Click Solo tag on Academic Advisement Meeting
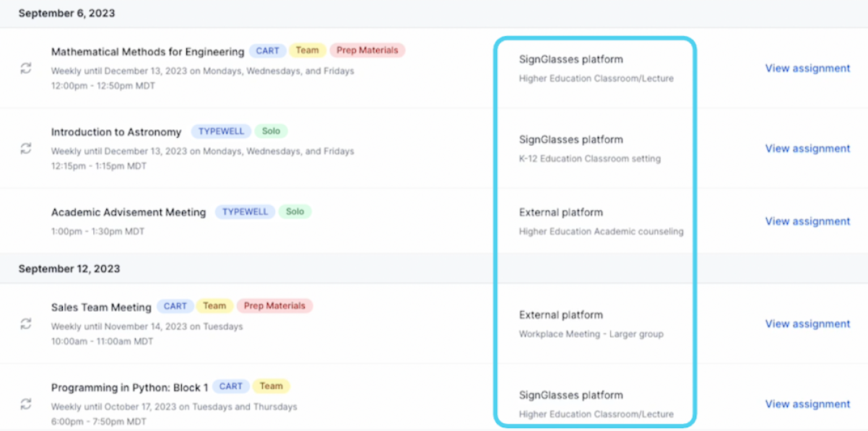The width and height of the screenshot is (868, 431). pos(295,212)
